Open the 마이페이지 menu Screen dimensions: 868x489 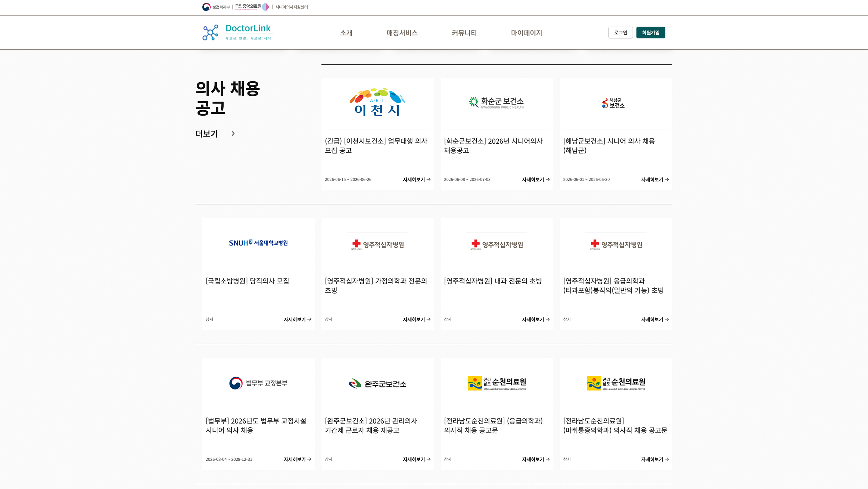526,33
